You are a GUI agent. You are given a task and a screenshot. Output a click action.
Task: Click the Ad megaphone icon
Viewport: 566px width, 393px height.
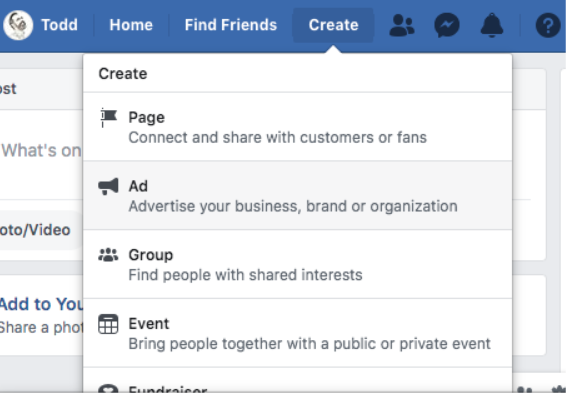(x=108, y=187)
